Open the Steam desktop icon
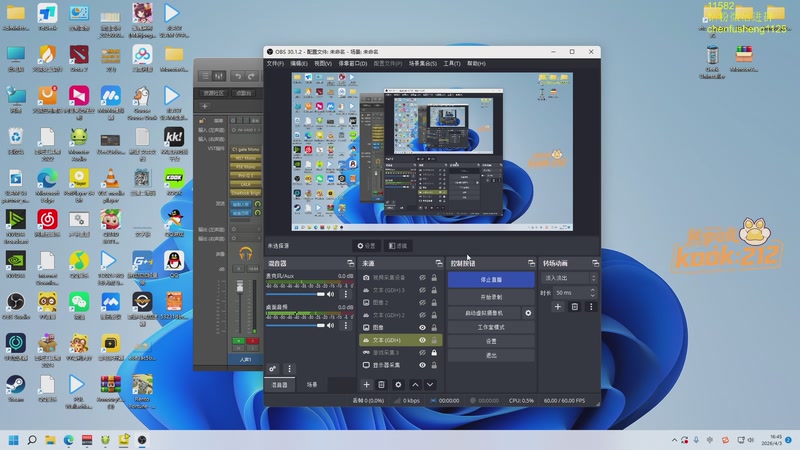Screen dimensions: 800x450 [x=15, y=388]
